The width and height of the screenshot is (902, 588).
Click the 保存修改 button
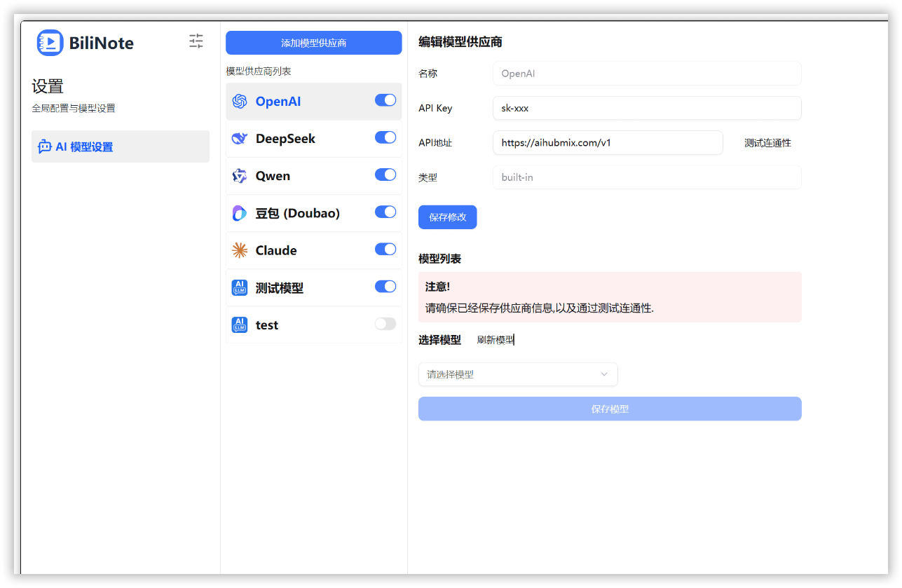[x=448, y=217]
